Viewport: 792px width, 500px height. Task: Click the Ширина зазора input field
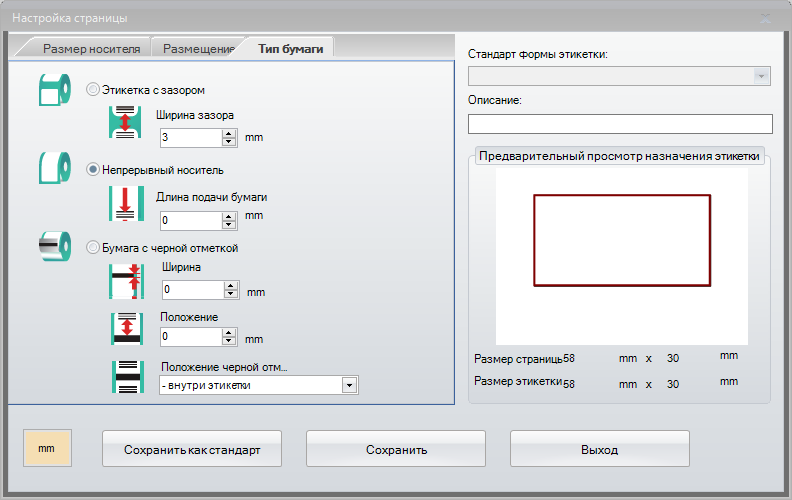191,137
